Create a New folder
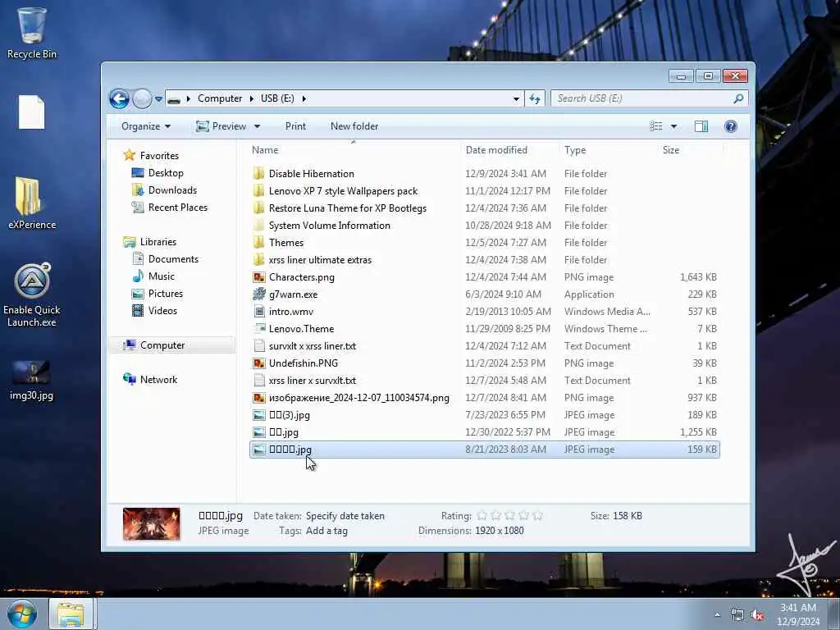The height and width of the screenshot is (630, 840). pos(354,126)
